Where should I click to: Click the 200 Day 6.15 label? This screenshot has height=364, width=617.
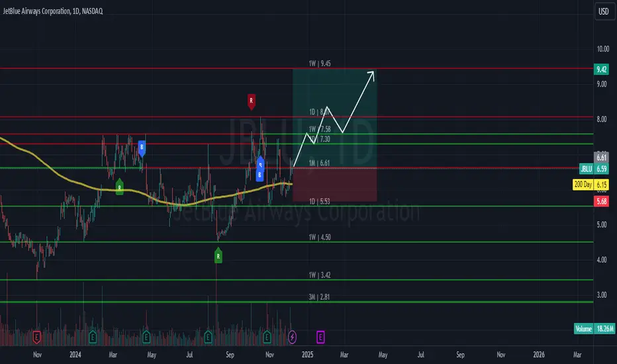591,185
